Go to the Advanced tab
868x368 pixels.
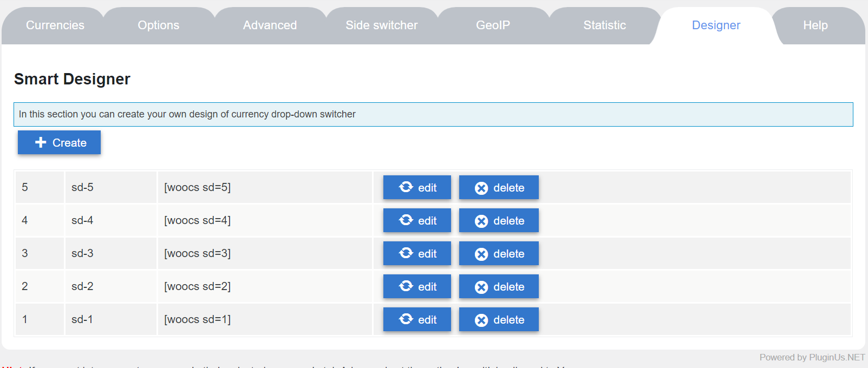tap(270, 25)
